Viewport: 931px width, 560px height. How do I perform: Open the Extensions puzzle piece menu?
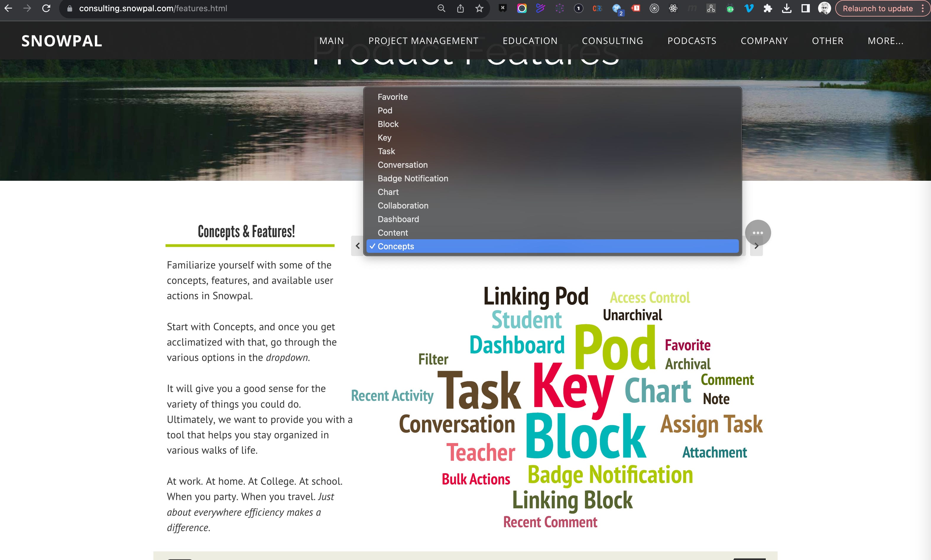tap(768, 8)
